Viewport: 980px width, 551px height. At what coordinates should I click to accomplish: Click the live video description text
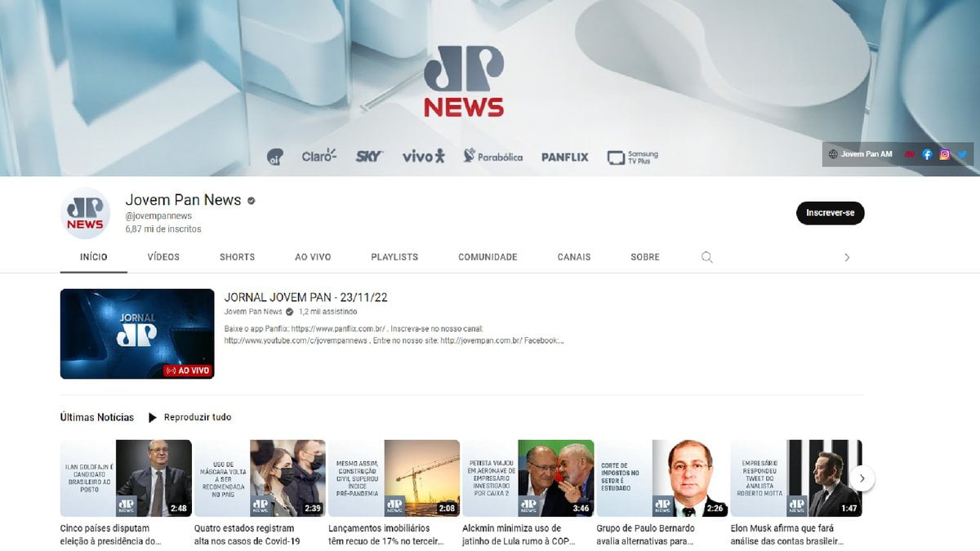pos(394,335)
